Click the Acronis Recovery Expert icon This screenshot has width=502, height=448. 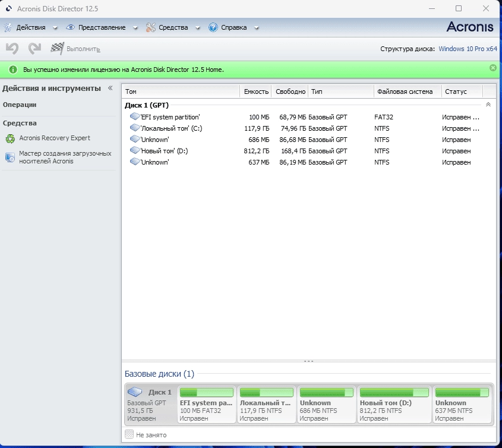(10, 138)
